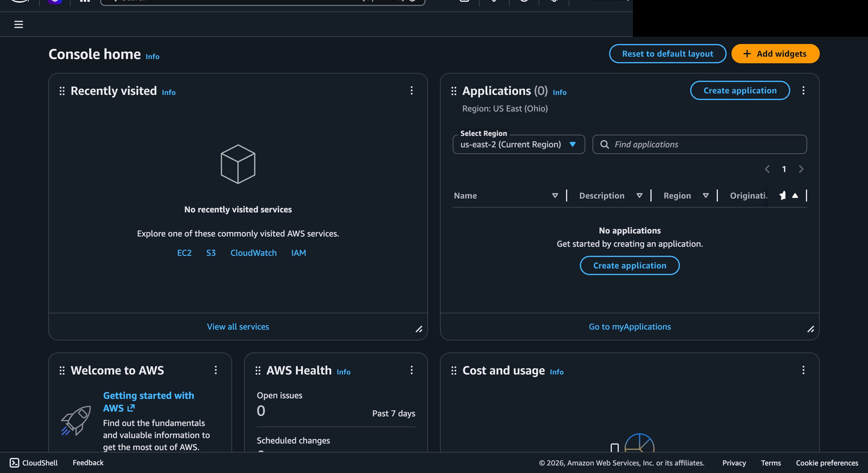Image resolution: width=868 pixels, height=473 pixels.
Task: Click applications page number 1
Action: (x=784, y=169)
